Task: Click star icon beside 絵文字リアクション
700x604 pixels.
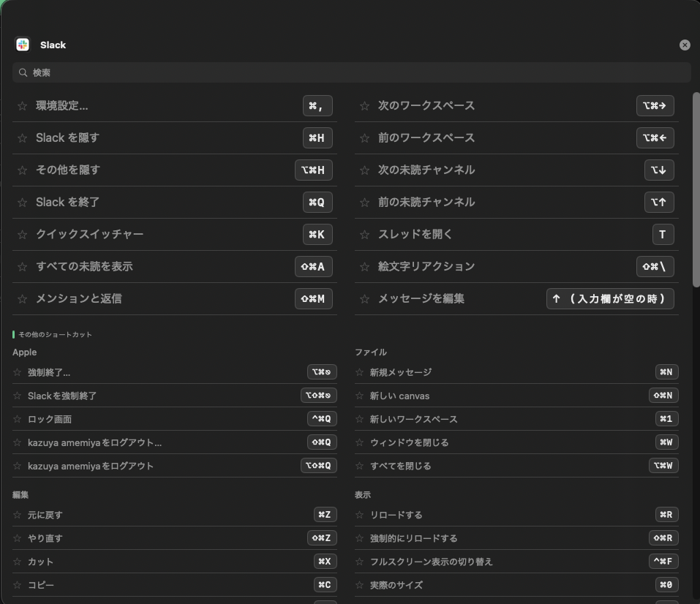Action: pyautogui.click(x=365, y=266)
